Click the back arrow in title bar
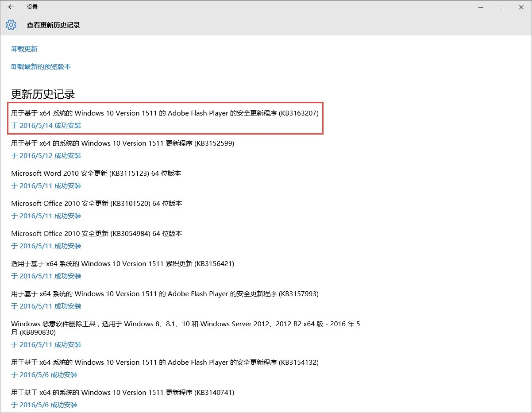The image size is (532, 413). click(11, 7)
